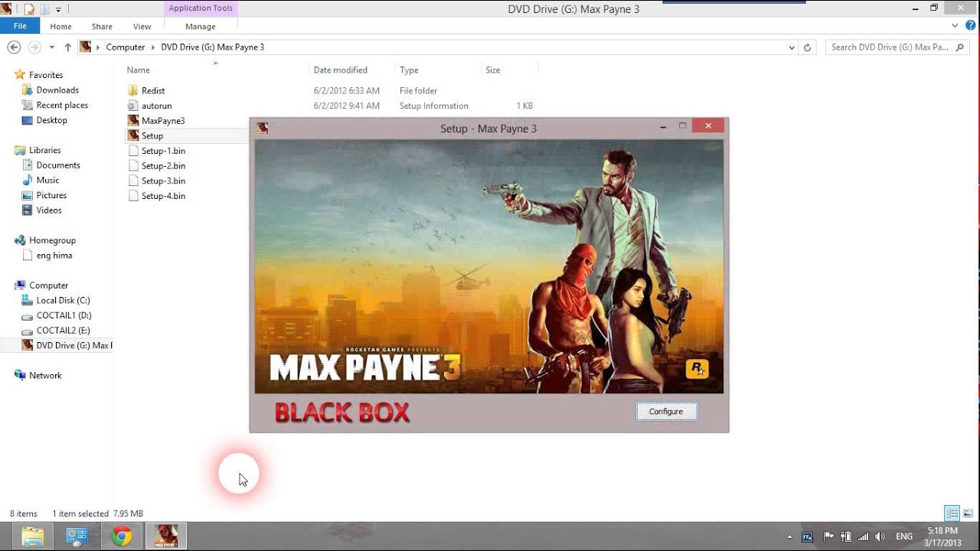This screenshot has height=551, width=980.
Task: Sort by the Name column header
Action: (x=139, y=70)
